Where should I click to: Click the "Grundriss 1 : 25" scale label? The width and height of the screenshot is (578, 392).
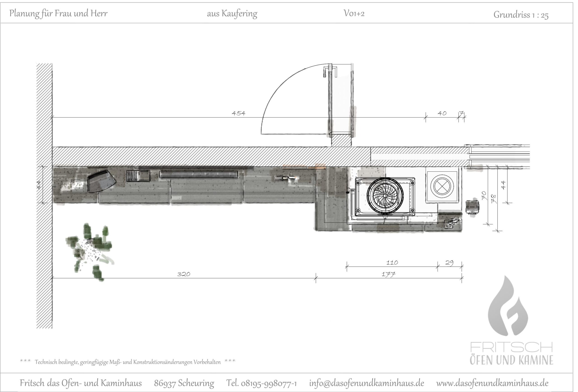tap(521, 15)
